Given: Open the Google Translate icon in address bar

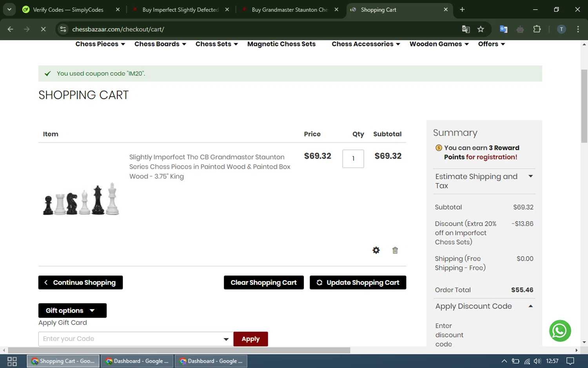Looking at the screenshot, I should (x=466, y=29).
